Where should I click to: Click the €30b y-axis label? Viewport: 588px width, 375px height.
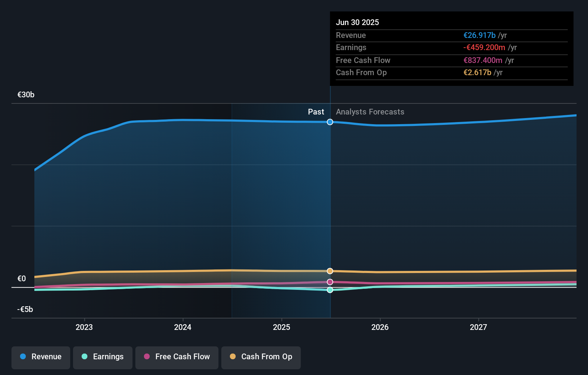coord(26,94)
